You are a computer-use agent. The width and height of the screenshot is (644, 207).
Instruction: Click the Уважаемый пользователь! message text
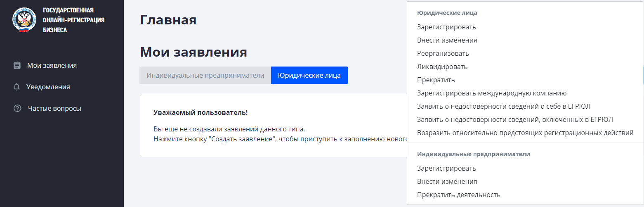tap(201, 112)
